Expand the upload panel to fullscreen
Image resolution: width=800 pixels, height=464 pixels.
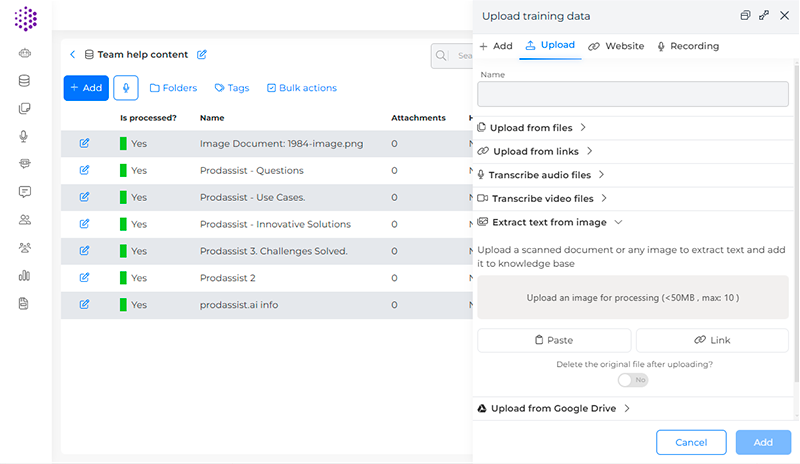coord(764,16)
